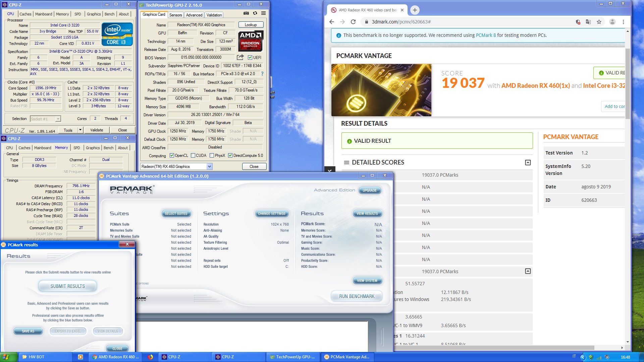Click Select Suites button
The image size is (644, 362).
176,214
